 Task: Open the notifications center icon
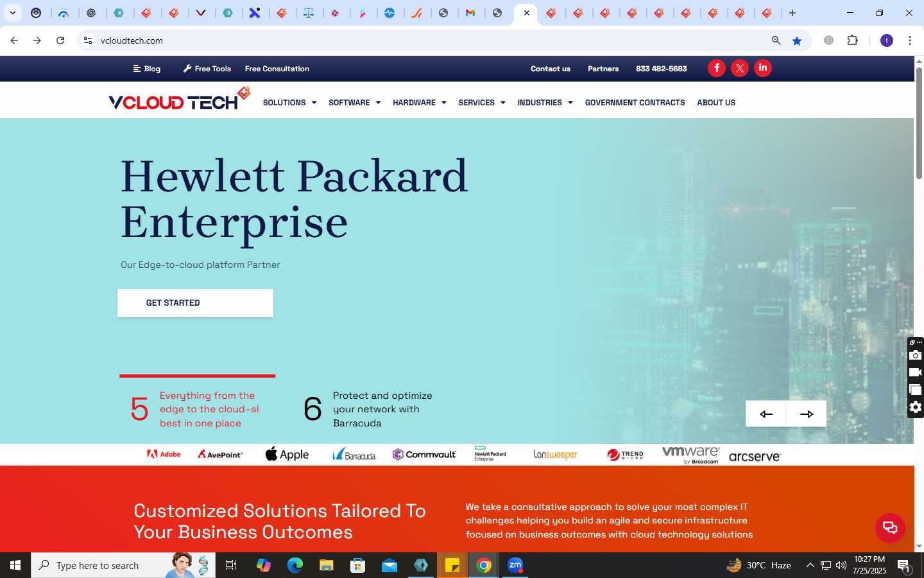click(x=903, y=565)
